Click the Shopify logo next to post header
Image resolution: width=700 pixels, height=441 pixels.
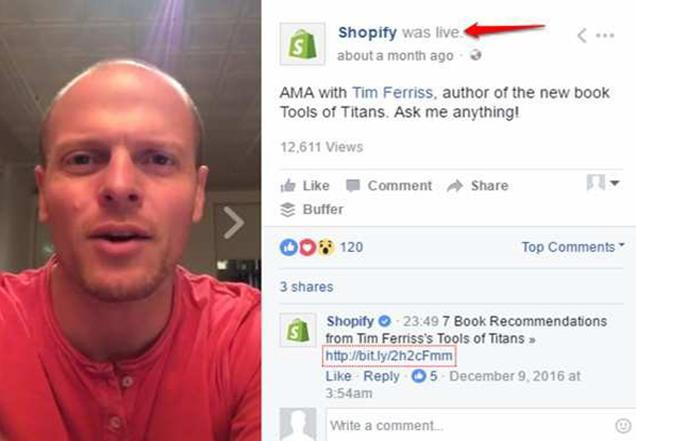tap(302, 44)
